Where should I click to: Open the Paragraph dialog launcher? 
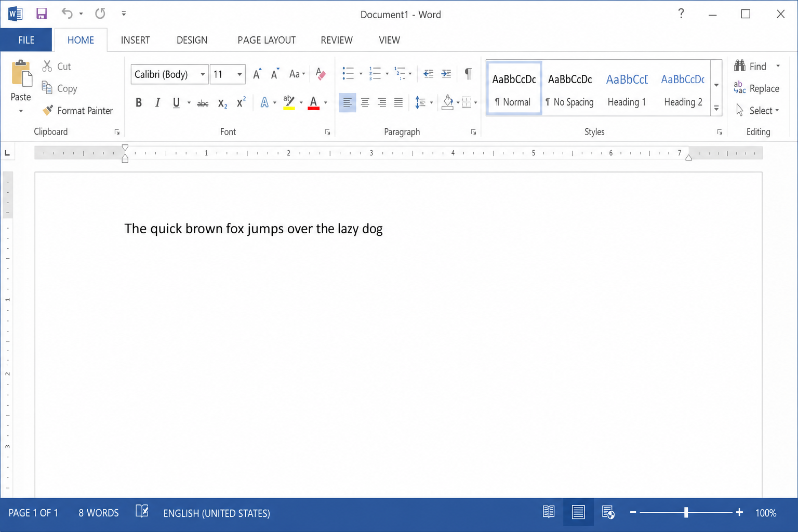point(473,132)
